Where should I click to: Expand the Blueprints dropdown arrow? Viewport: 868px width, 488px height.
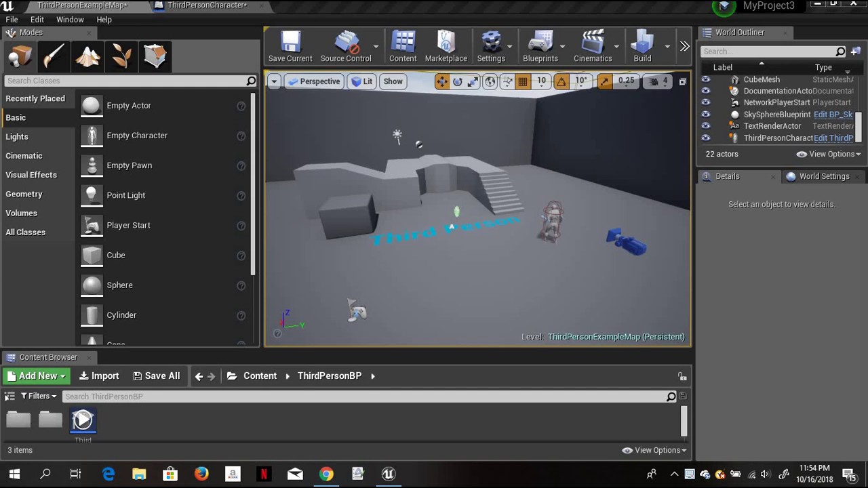563,47
